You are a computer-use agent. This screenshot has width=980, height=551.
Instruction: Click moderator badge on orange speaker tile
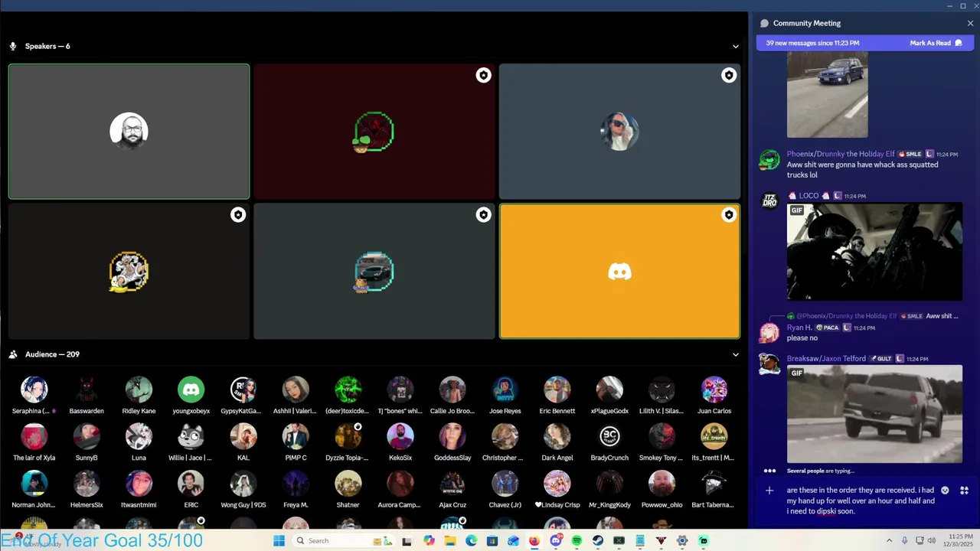pos(729,215)
